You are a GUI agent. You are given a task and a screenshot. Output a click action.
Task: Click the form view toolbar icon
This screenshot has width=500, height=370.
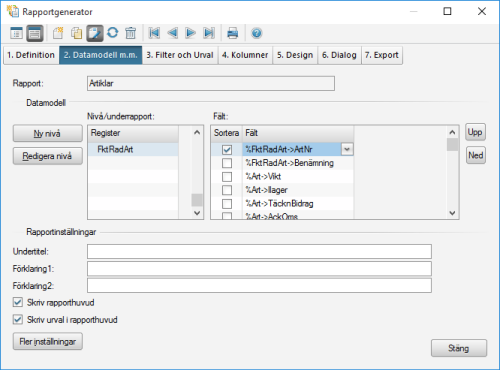tap(35, 33)
